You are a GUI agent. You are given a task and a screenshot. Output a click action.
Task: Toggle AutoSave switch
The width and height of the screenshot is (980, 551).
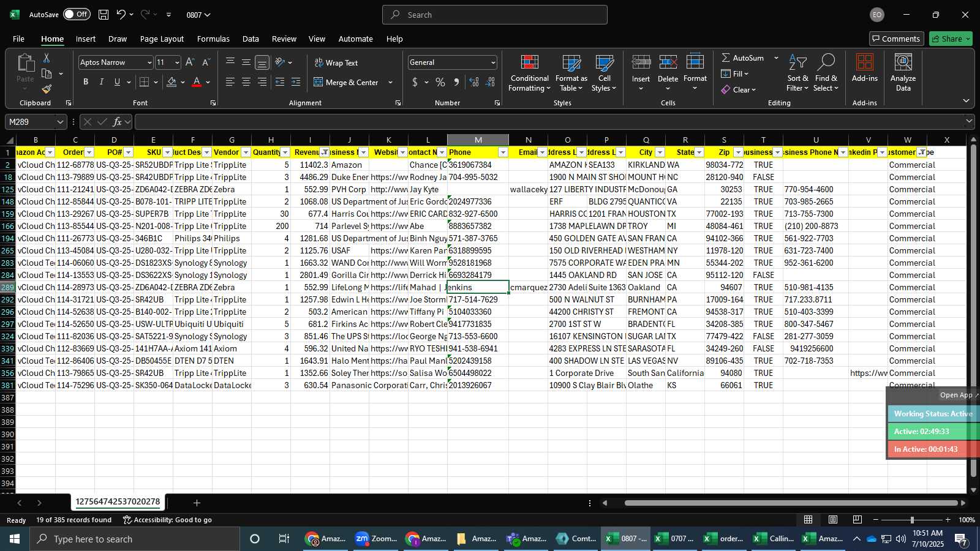[77, 14]
